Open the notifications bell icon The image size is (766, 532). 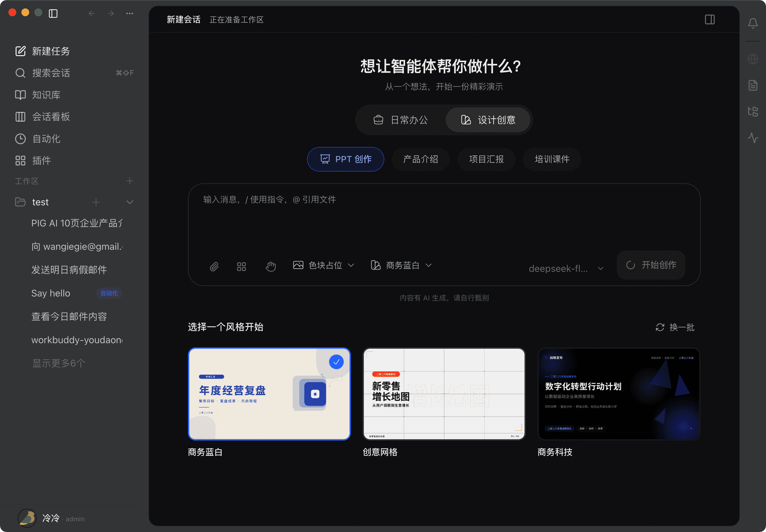[753, 23]
